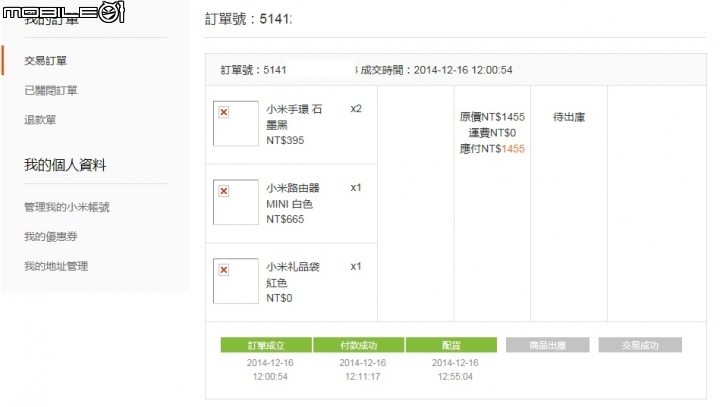Select 交易訂單 in the sidebar

[x=45, y=61]
